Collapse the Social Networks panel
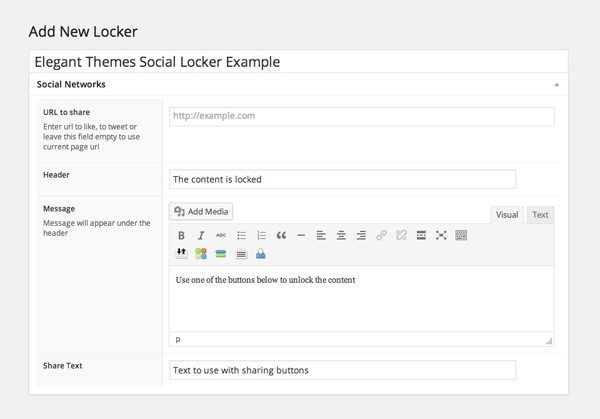 (556, 85)
